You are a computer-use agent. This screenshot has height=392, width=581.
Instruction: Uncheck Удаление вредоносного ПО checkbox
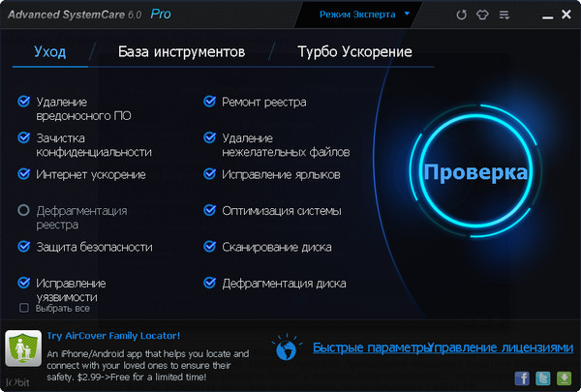coord(23,102)
